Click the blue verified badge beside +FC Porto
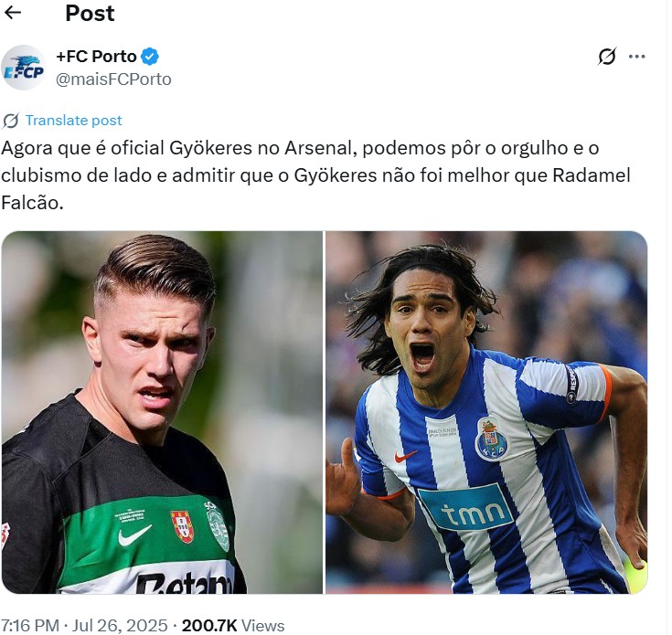 [150, 57]
